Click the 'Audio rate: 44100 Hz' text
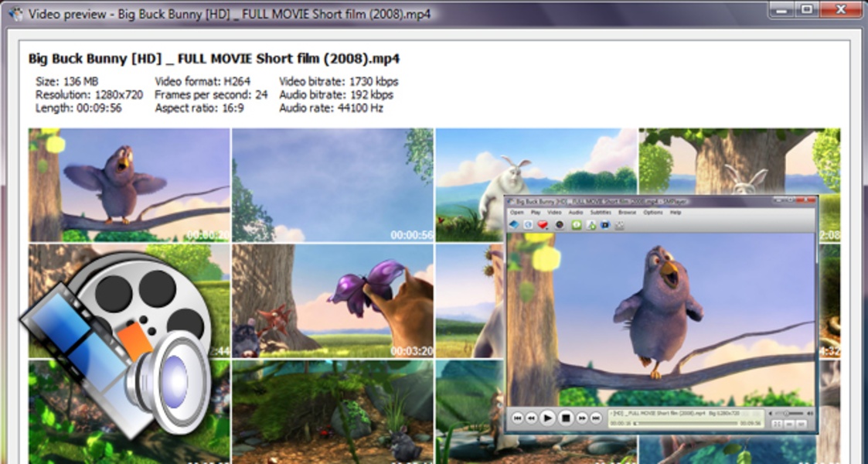This screenshot has width=868, height=464. pyautogui.click(x=331, y=108)
